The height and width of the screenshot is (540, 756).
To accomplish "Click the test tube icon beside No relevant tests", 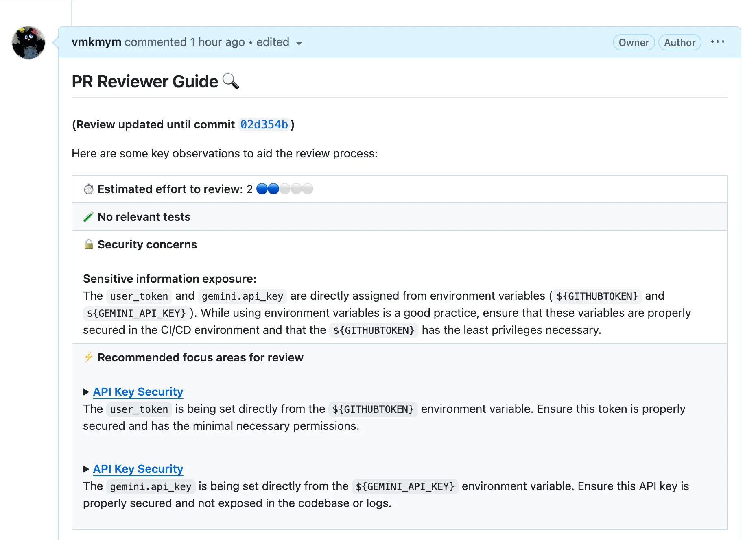I will (89, 217).
